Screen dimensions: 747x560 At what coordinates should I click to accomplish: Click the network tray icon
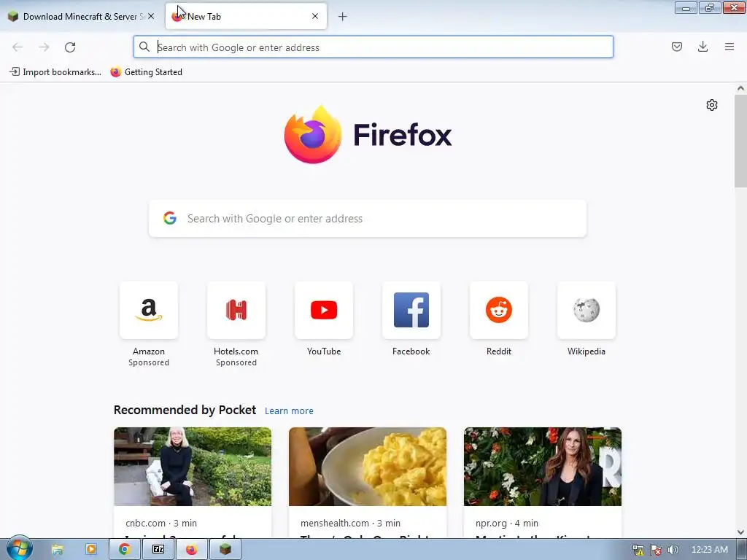pyautogui.click(x=638, y=550)
